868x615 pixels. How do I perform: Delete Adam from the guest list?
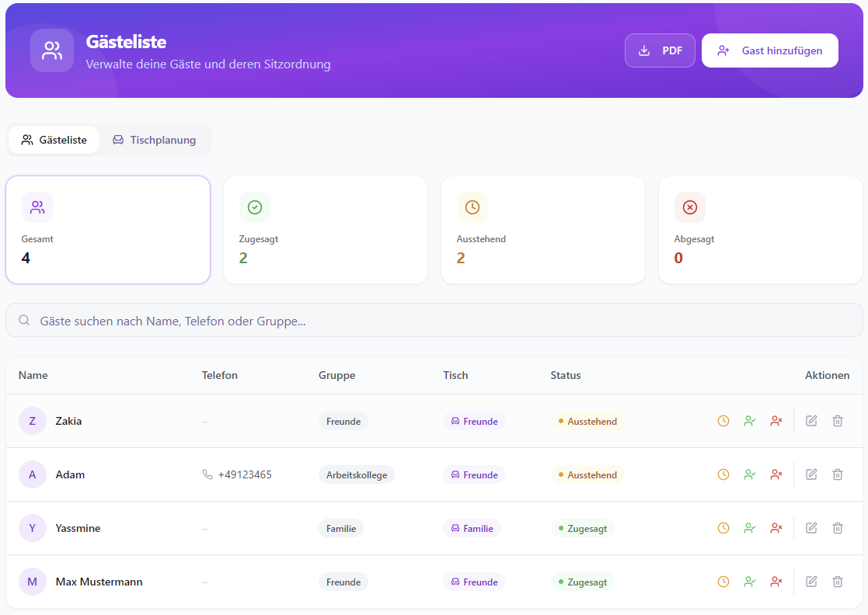[838, 474]
